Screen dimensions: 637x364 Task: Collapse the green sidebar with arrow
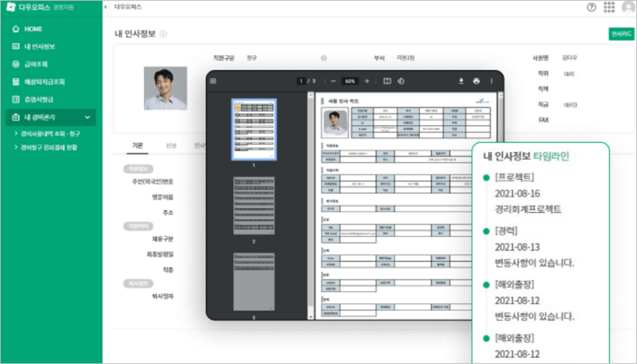(x=105, y=7)
